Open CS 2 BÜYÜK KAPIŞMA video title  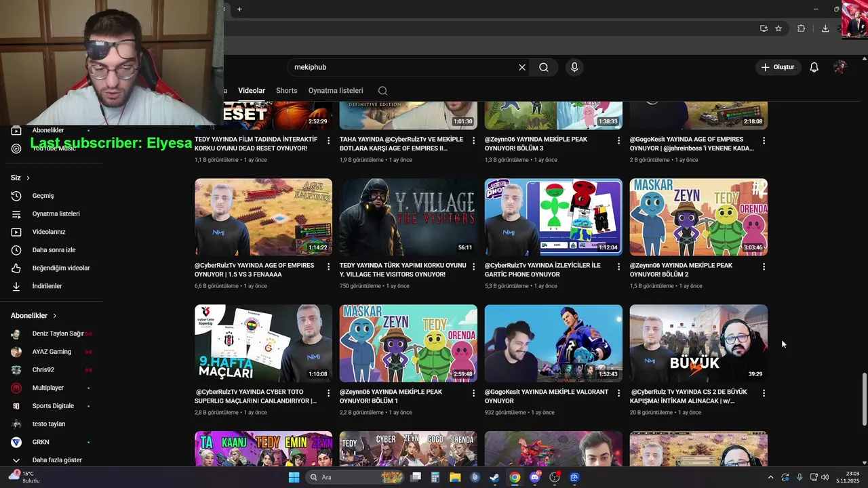(689, 396)
